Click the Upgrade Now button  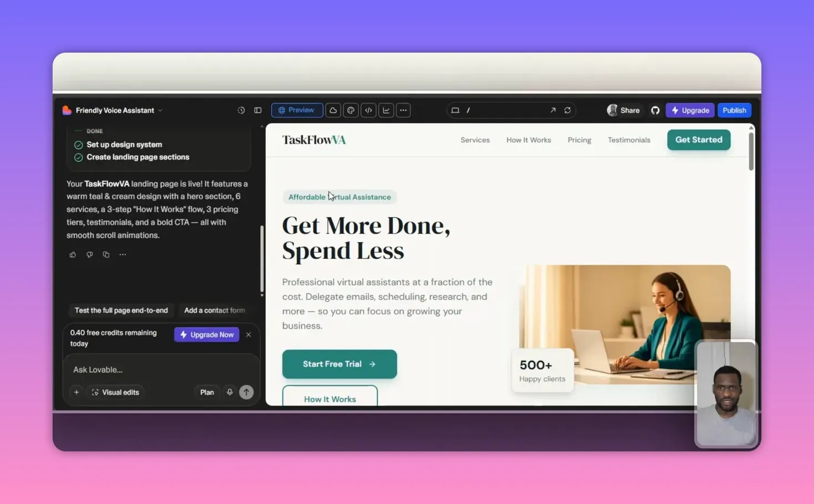[207, 335]
